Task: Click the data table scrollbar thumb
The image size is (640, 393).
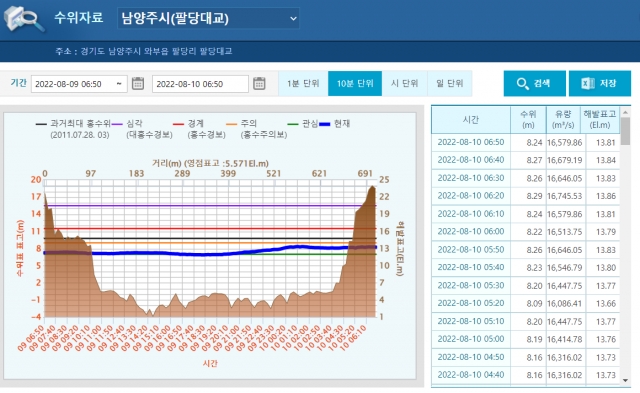Action: [x=625, y=131]
